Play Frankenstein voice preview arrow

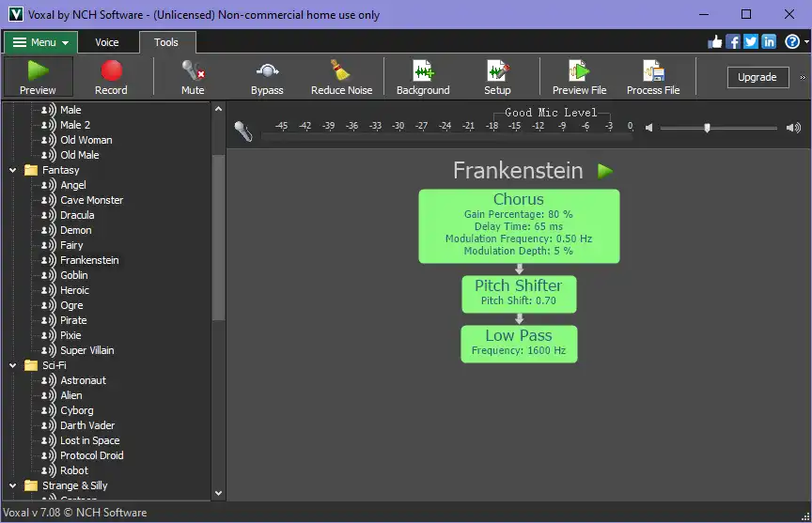pos(605,171)
